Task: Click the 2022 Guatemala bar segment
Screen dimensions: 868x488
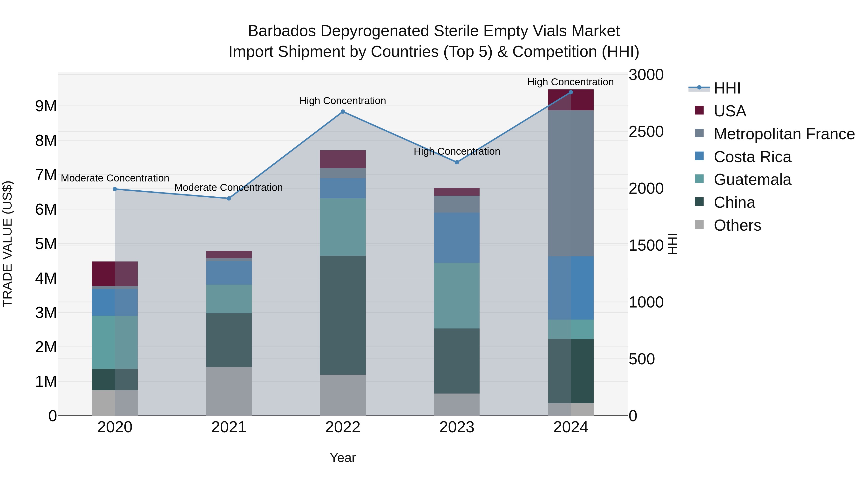Action: pyautogui.click(x=343, y=227)
